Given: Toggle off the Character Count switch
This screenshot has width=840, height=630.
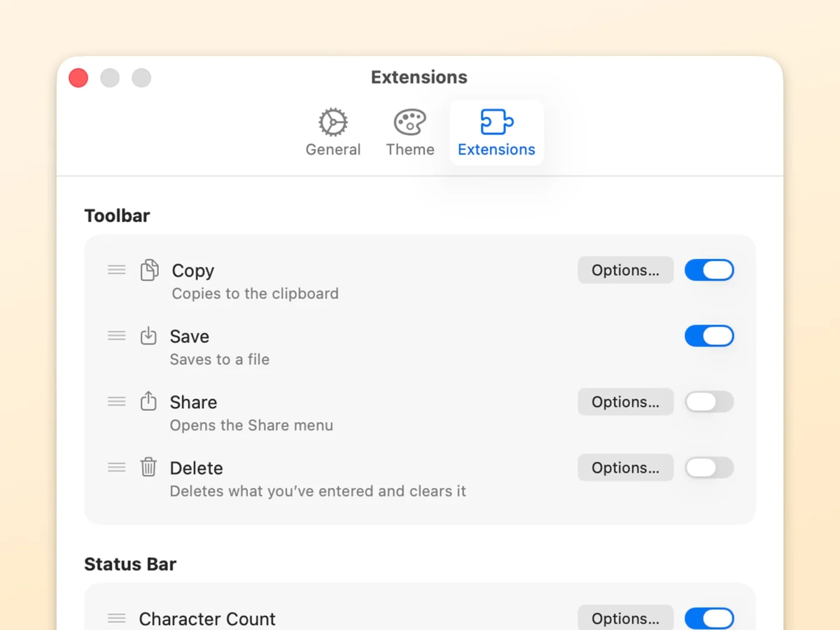Looking at the screenshot, I should tap(709, 618).
